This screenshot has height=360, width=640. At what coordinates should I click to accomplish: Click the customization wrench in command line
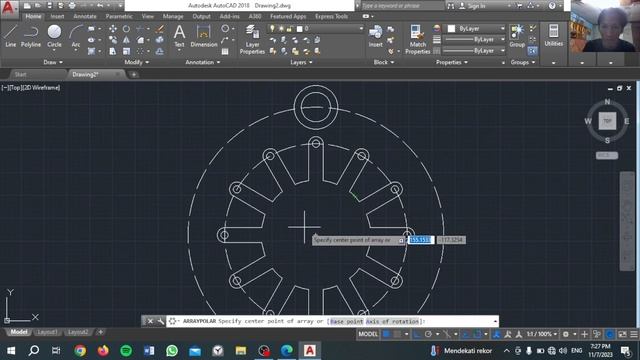pos(161,321)
